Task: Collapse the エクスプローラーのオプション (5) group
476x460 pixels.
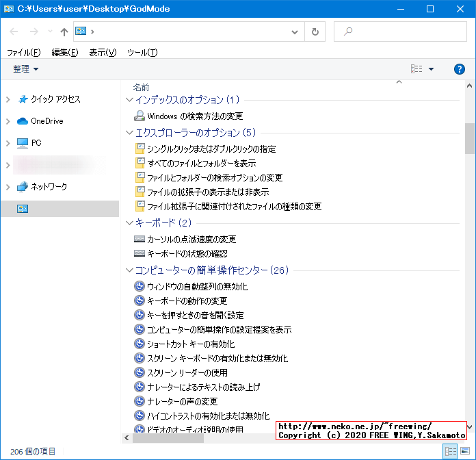Action: (x=130, y=133)
